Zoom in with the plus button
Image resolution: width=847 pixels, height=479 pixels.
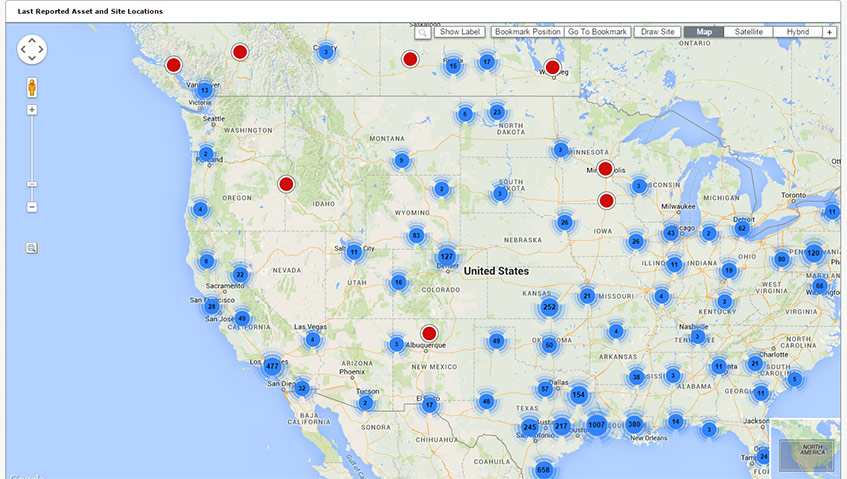tap(32, 110)
